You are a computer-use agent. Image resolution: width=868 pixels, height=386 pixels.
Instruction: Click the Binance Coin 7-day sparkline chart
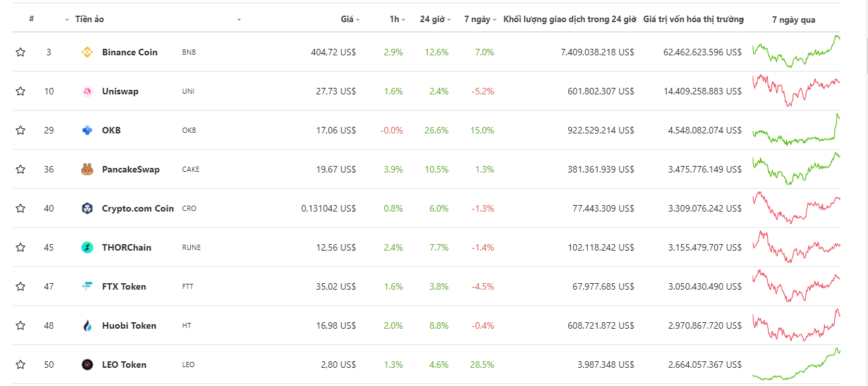(x=796, y=51)
